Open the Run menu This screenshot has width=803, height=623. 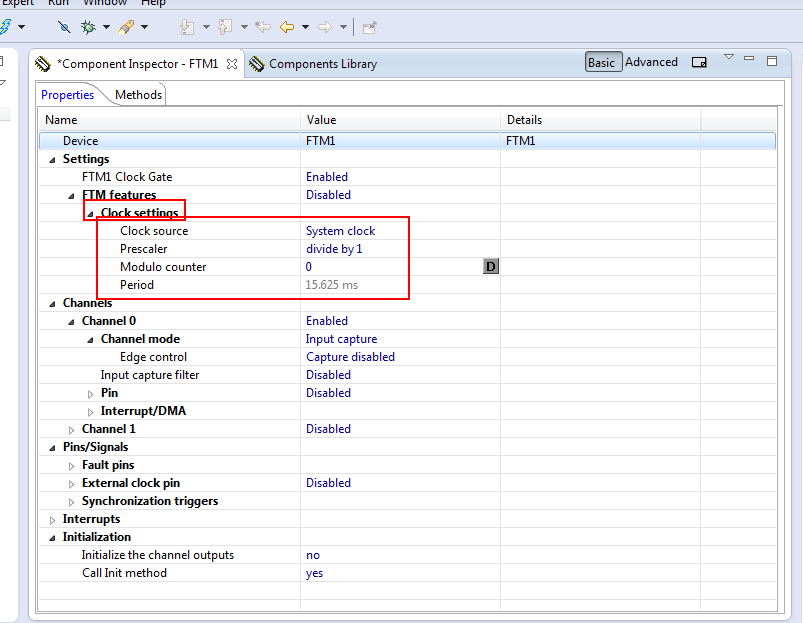coord(58,3)
